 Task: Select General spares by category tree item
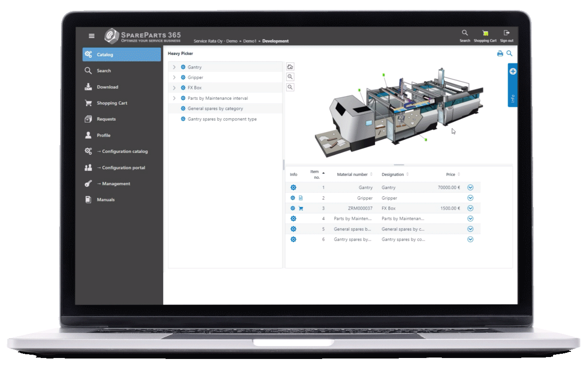[215, 109]
